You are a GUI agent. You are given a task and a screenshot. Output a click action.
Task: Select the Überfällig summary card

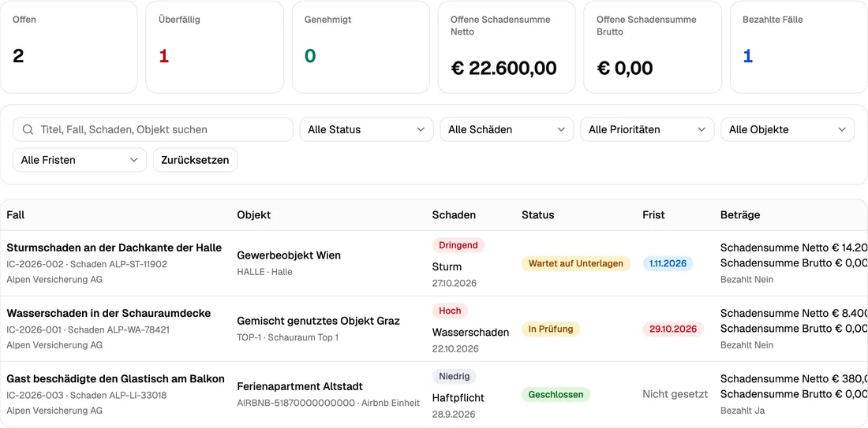click(215, 47)
